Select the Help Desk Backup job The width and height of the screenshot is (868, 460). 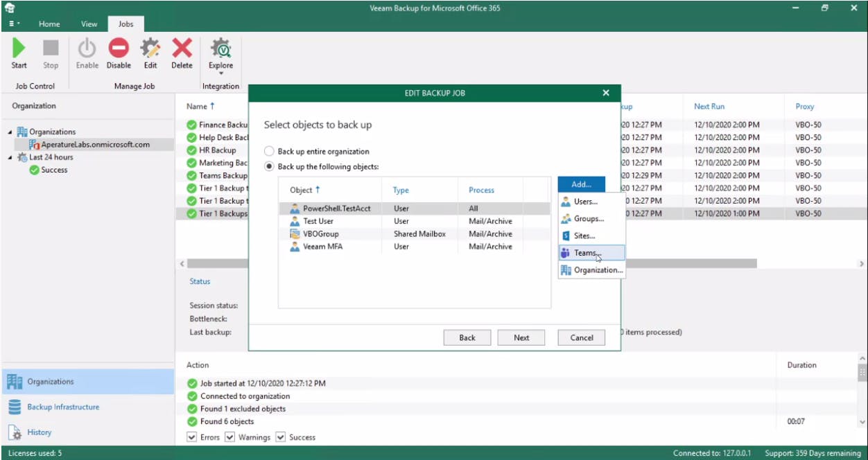[217, 137]
